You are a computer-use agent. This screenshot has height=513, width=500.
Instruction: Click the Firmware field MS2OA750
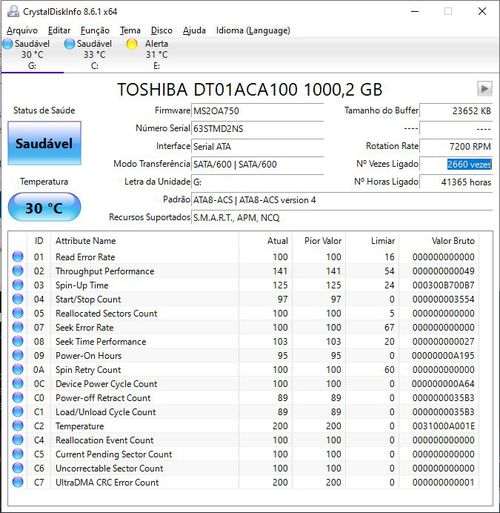pos(257,111)
